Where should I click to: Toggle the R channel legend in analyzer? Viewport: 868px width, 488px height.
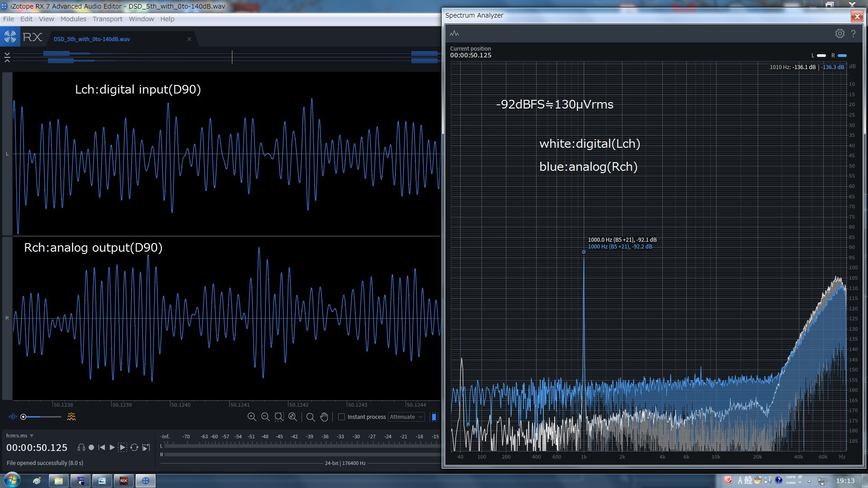coord(839,56)
